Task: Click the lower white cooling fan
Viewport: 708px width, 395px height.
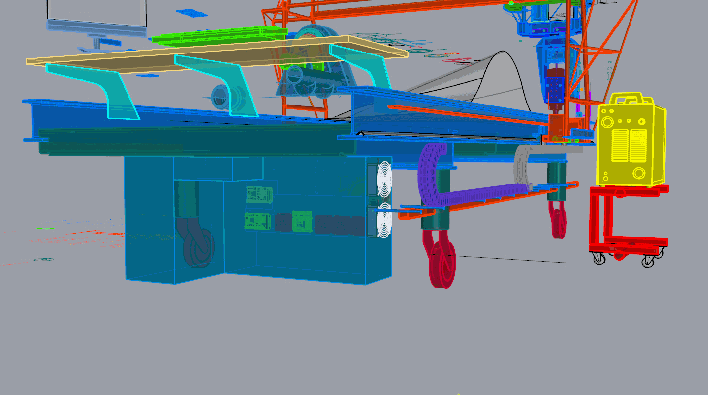Action: click(x=384, y=220)
